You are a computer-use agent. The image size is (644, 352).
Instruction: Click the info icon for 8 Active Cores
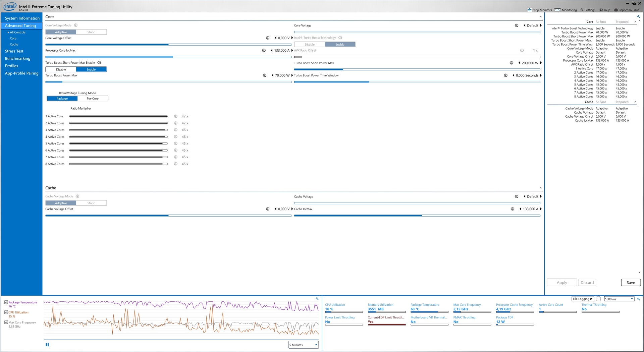[175, 164]
